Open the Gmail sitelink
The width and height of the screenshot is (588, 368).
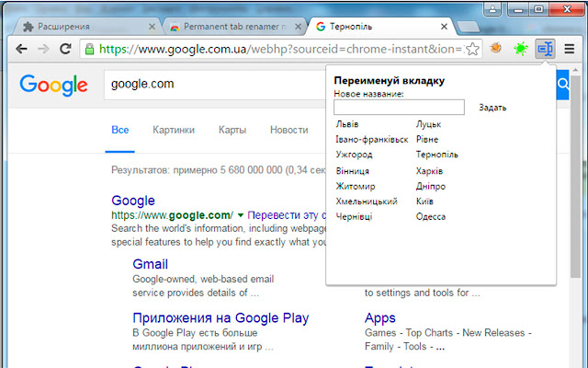[150, 264]
